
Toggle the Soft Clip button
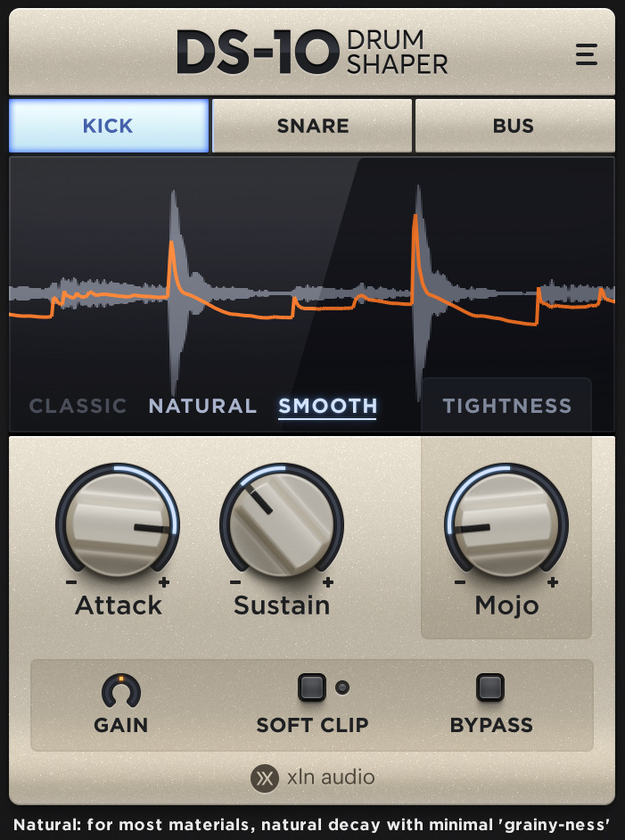point(312,688)
